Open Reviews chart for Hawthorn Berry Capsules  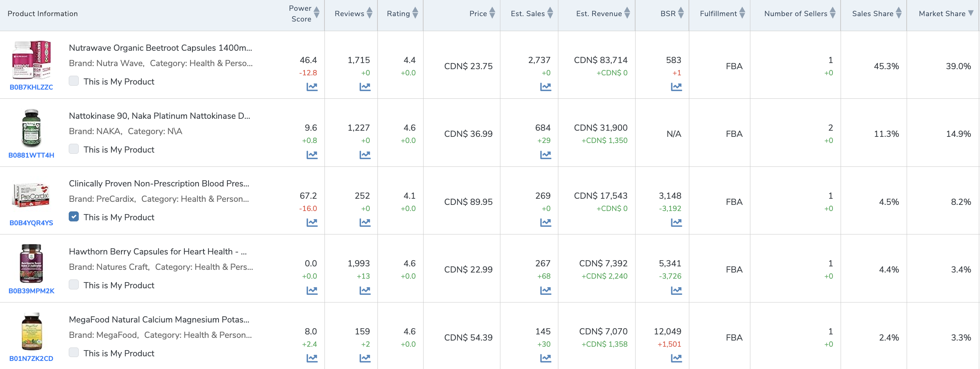point(365,291)
